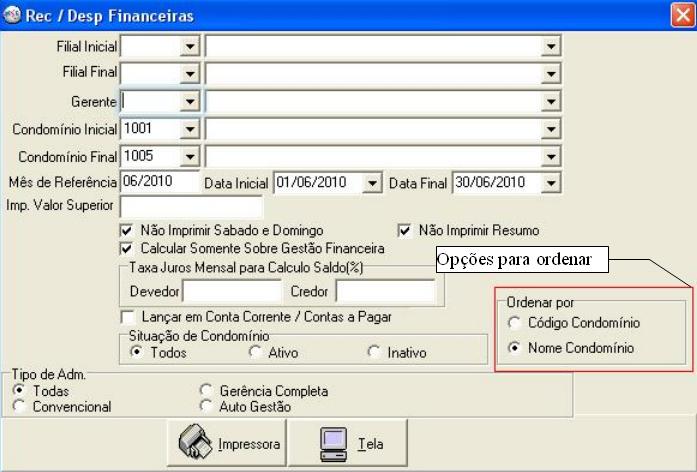This screenshot has height=472, width=697.
Task: Select Código Condomínio ordering option
Action: (x=515, y=323)
